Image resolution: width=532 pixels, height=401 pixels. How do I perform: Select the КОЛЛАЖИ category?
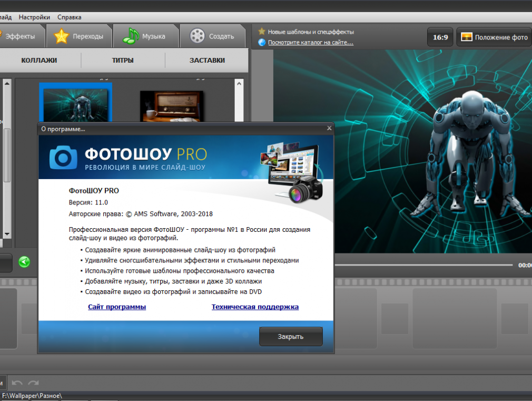coord(39,61)
